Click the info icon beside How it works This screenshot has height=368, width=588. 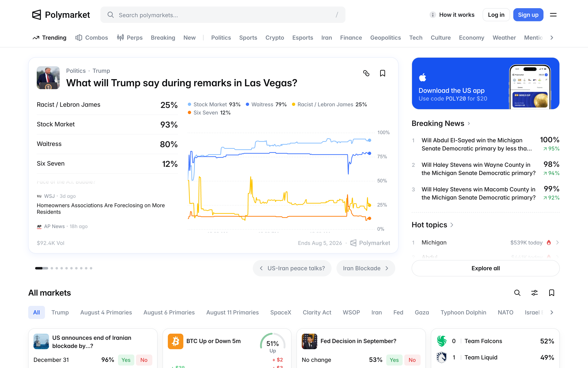(x=432, y=15)
